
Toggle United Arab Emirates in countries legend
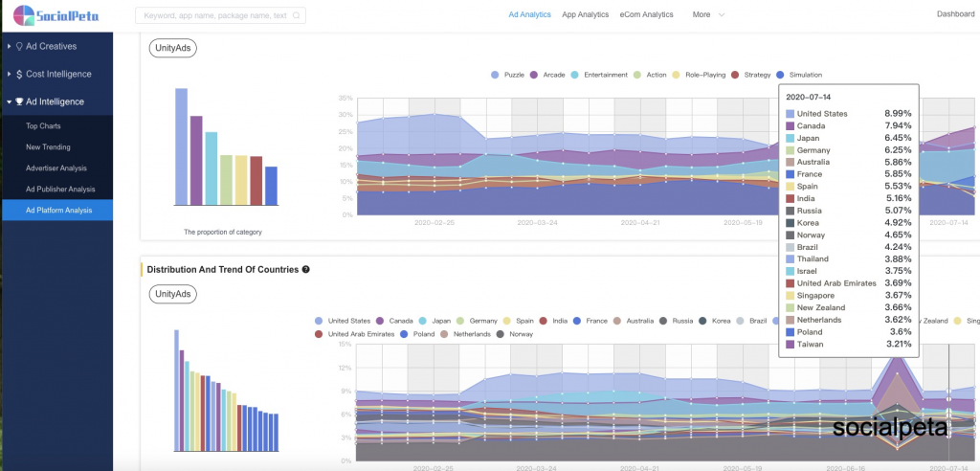pyautogui.click(x=354, y=334)
